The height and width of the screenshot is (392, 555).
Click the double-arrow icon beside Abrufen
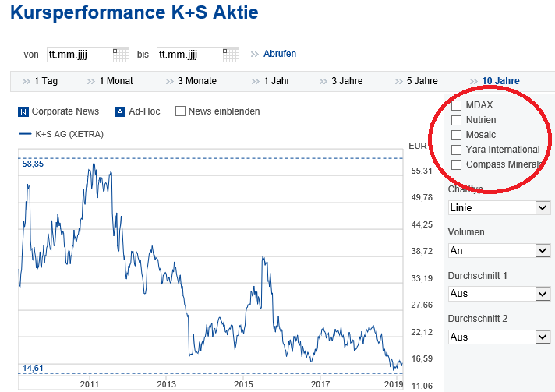pyautogui.click(x=254, y=55)
